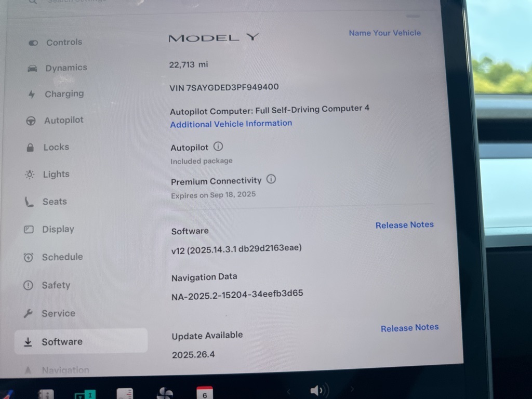Select the Charging lightning bolt icon
532x399 pixels.
click(32, 95)
